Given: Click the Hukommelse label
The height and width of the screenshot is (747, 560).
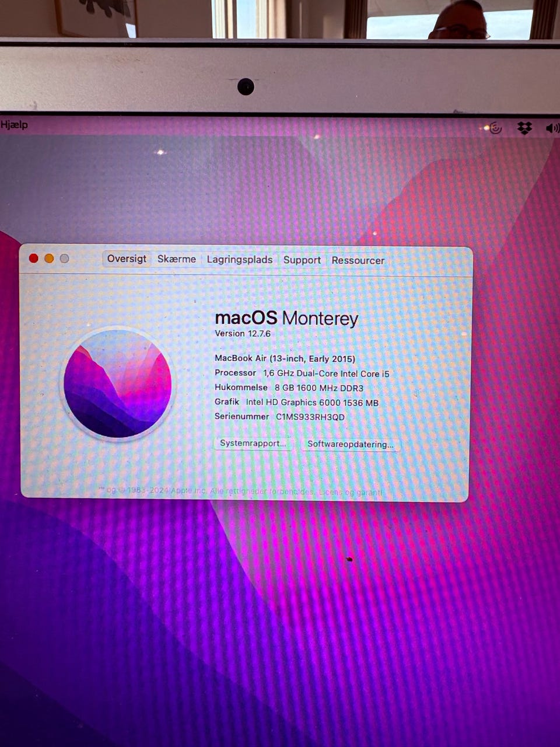Looking at the screenshot, I should pyautogui.click(x=242, y=388).
